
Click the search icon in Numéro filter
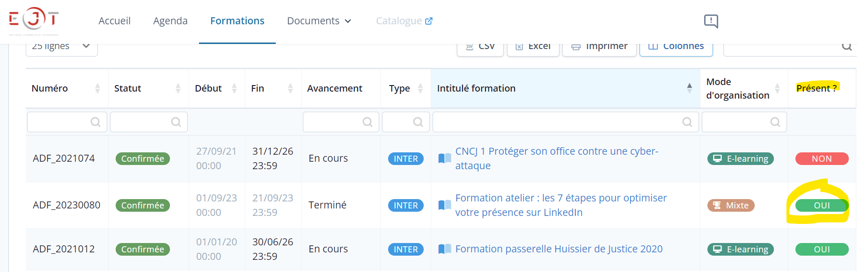[x=96, y=122]
